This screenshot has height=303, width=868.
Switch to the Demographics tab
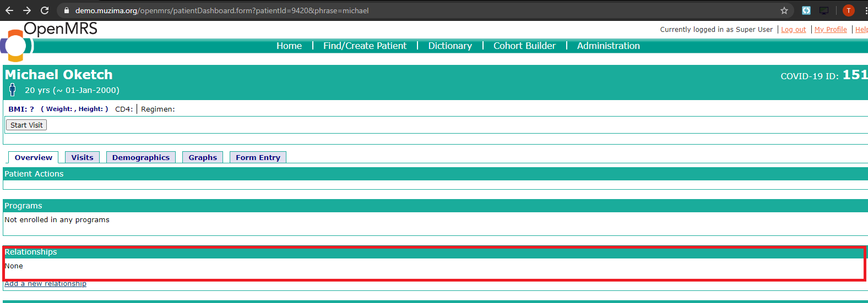pyautogui.click(x=141, y=157)
